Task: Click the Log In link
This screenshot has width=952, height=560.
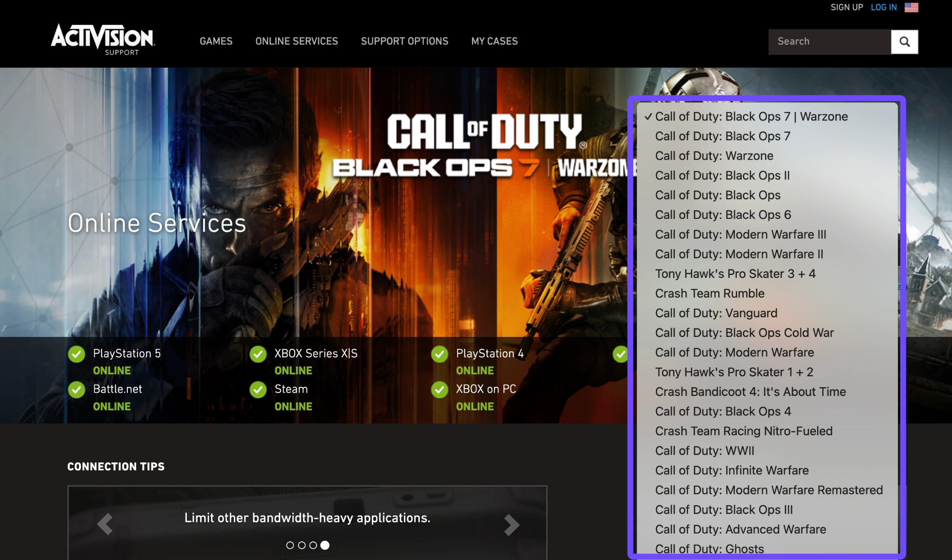Action: point(884,7)
